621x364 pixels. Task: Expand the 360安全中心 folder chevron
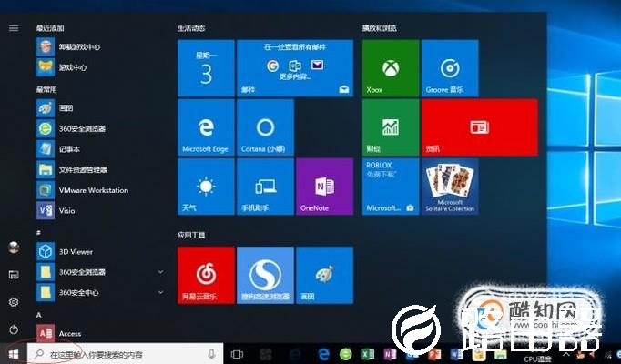[161, 292]
